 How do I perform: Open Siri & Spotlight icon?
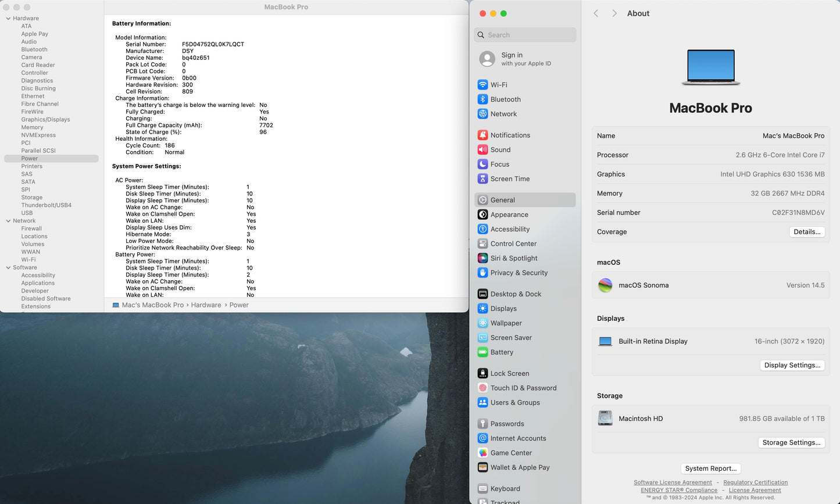click(482, 258)
